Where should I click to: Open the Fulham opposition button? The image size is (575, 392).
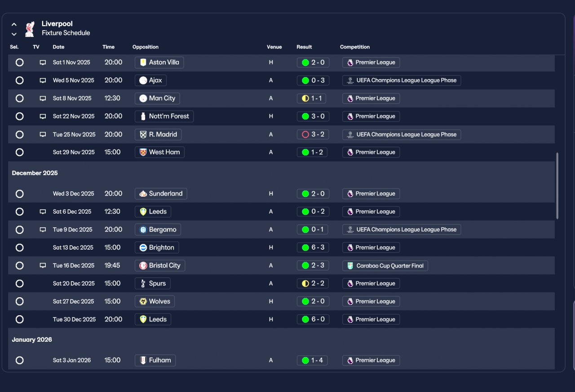click(x=155, y=360)
